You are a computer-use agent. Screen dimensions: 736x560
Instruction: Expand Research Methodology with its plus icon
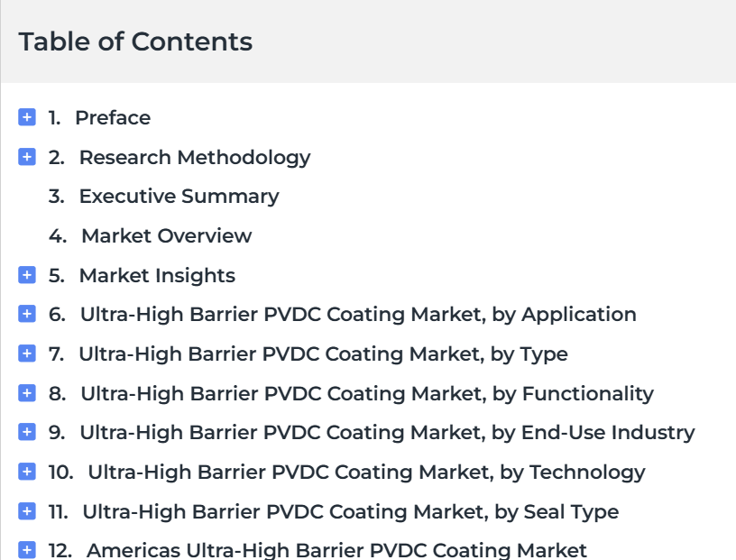(x=27, y=157)
